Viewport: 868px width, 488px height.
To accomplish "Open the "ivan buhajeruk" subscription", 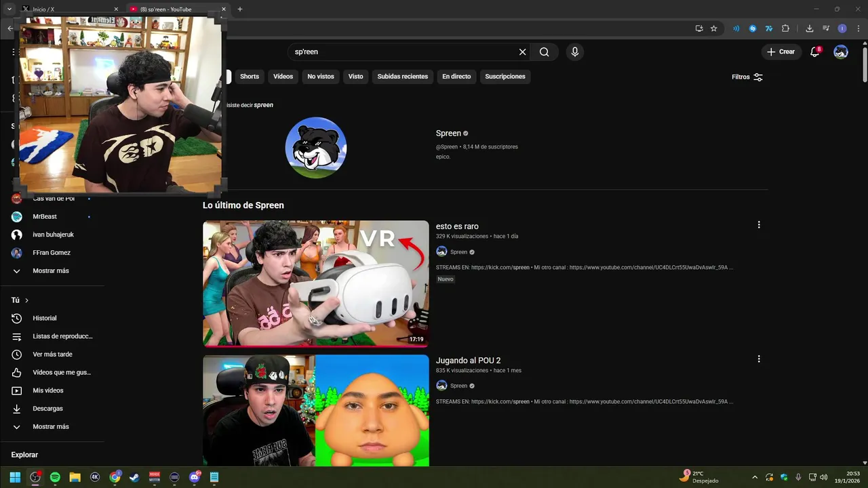I will [52, 235].
